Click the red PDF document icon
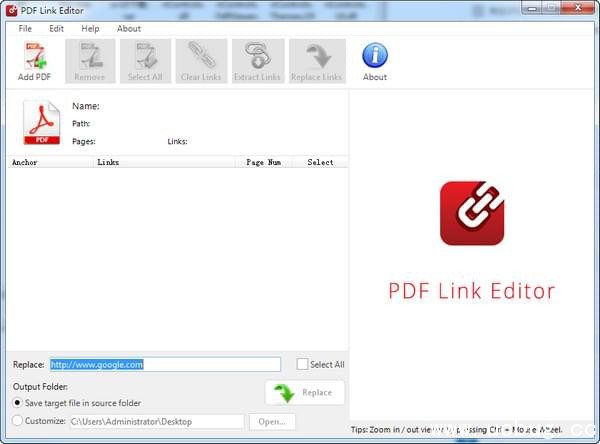Image resolution: width=600 pixels, height=444 pixels. [42, 122]
